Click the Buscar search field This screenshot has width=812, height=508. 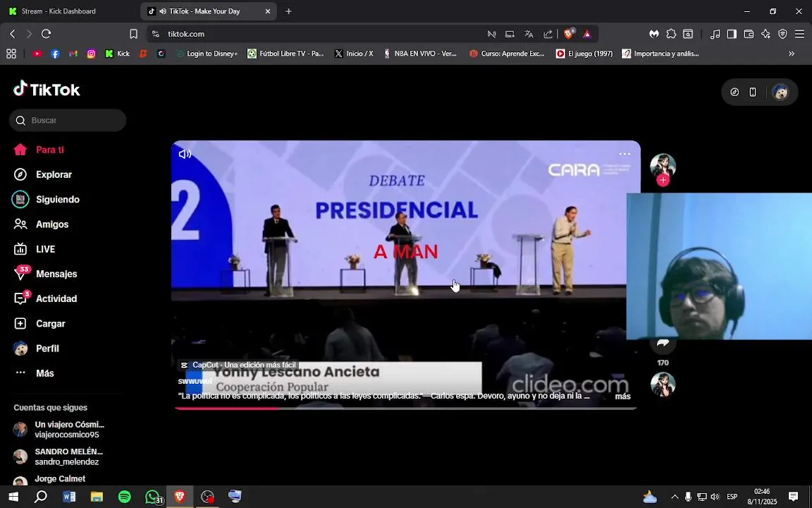(x=68, y=120)
